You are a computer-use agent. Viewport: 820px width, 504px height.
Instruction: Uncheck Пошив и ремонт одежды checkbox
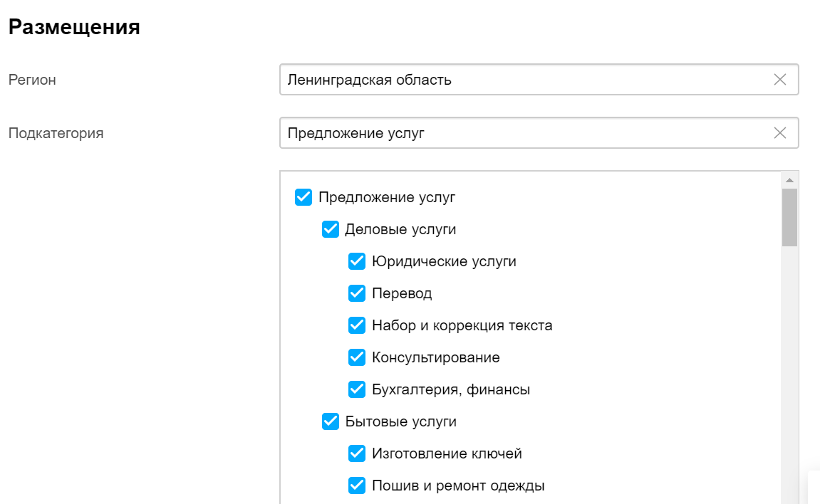357,485
